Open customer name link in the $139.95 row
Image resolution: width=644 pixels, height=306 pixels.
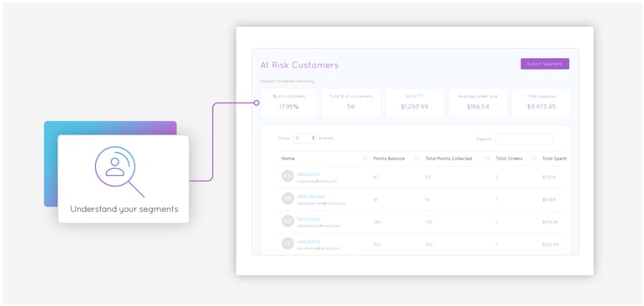point(309,219)
